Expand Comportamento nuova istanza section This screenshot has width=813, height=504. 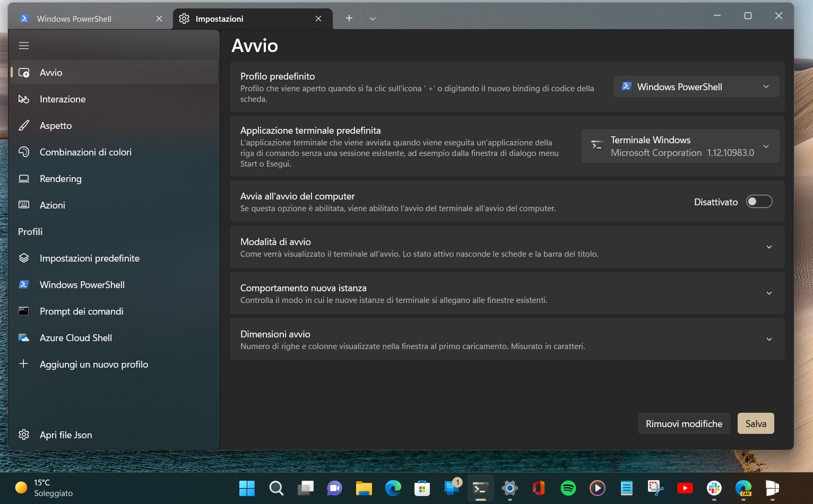coord(507,293)
